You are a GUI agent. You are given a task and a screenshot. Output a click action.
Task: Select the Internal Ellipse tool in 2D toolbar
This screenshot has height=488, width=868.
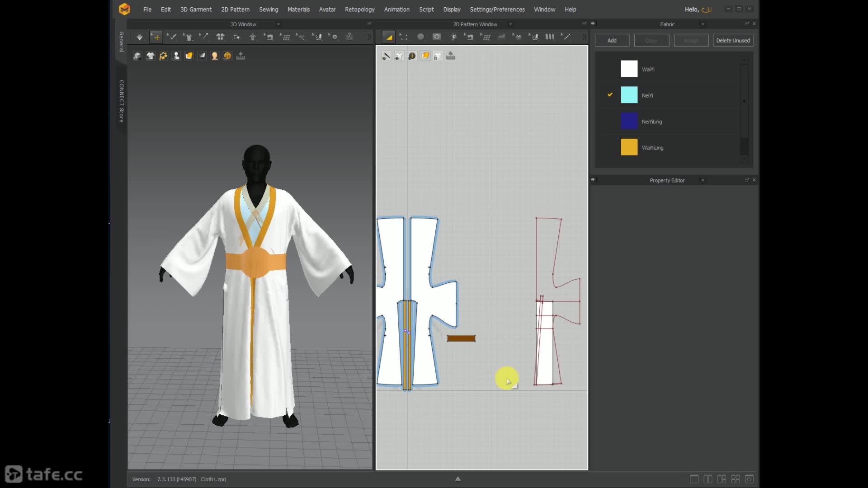[x=437, y=37]
